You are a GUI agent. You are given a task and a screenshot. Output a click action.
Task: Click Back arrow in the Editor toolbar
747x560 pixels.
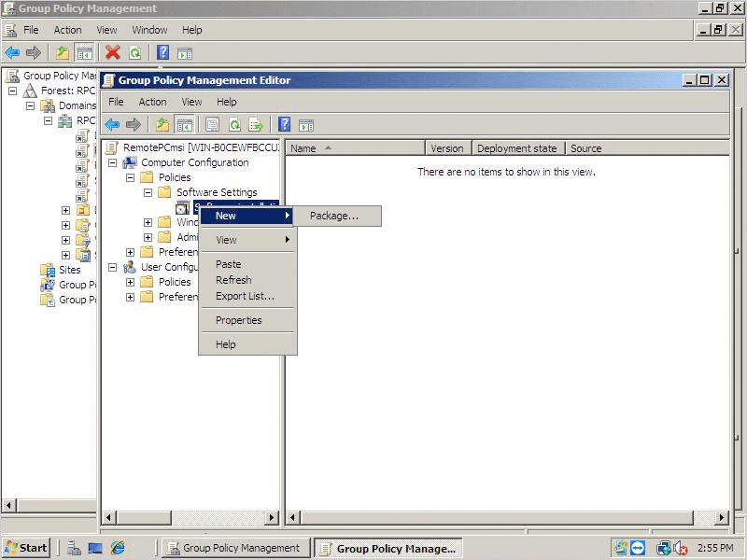click(x=112, y=124)
